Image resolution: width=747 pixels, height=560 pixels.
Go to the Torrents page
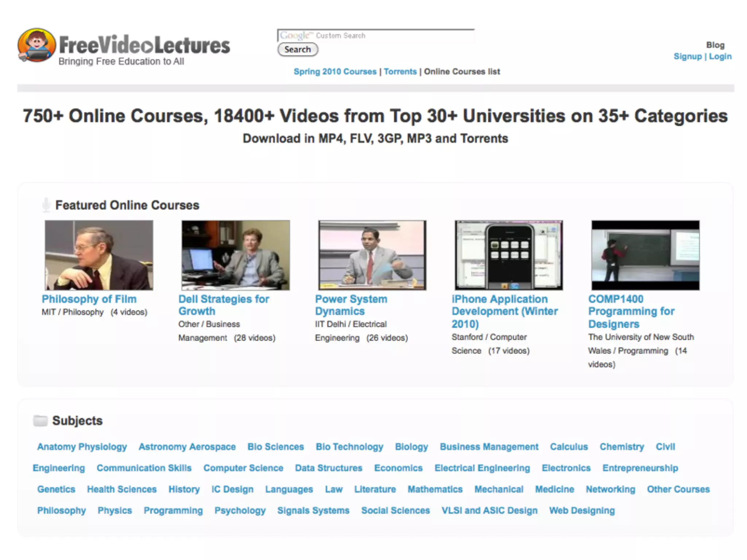[400, 72]
